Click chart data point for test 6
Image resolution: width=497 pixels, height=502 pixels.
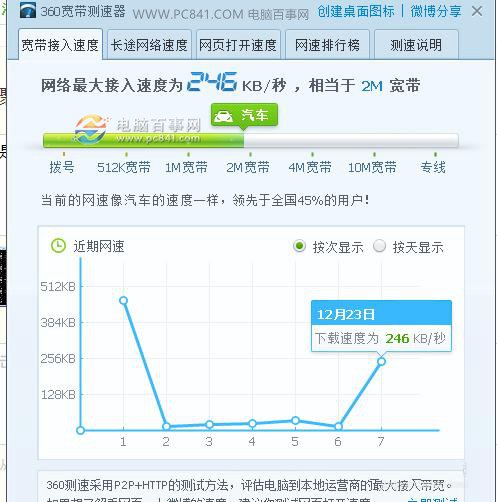point(338,426)
